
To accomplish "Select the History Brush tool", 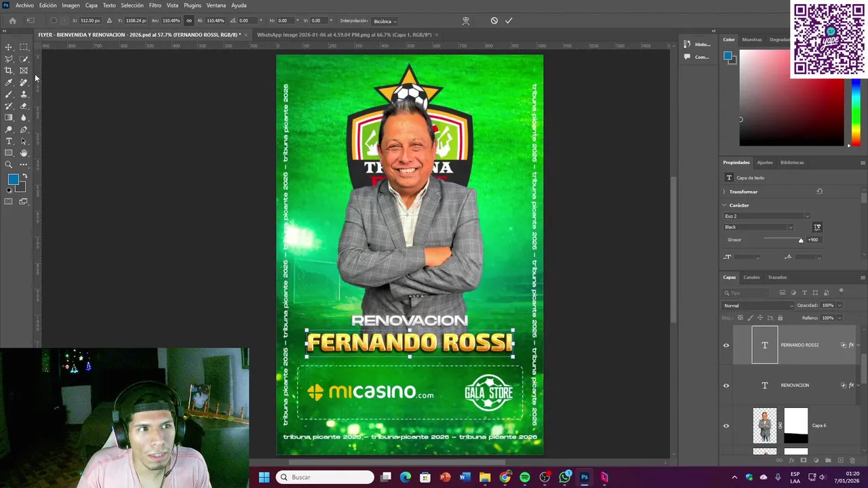I will point(9,106).
